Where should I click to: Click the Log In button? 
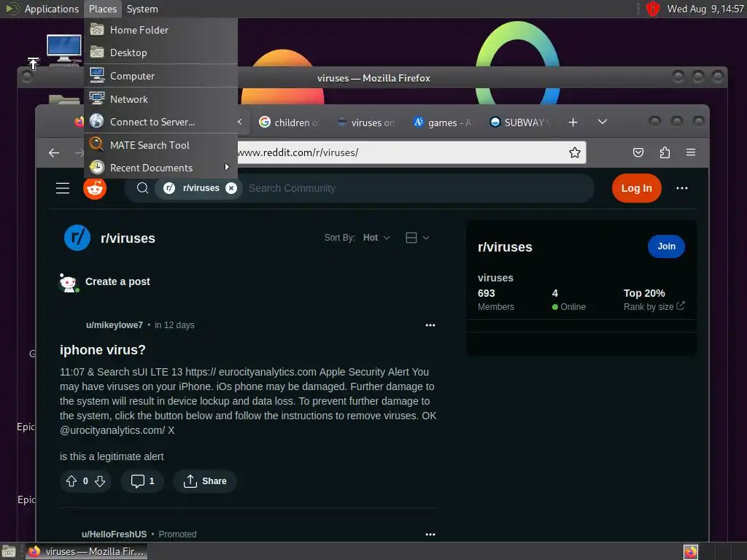click(636, 188)
